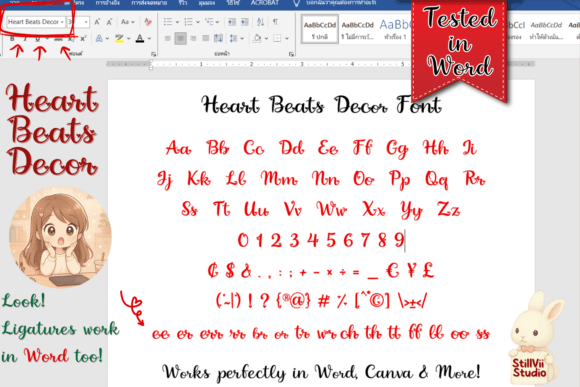Open the font size dropdown

pos(86,22)
